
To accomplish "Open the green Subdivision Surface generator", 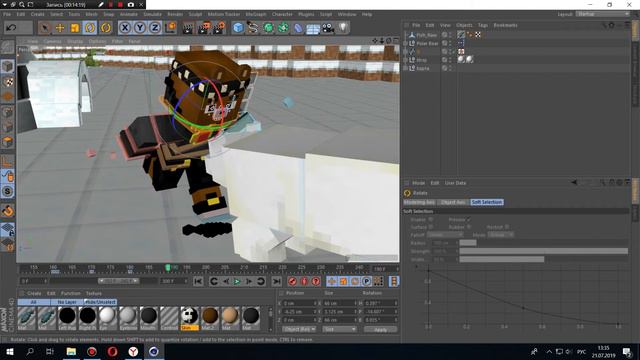I will pos(268,28).
